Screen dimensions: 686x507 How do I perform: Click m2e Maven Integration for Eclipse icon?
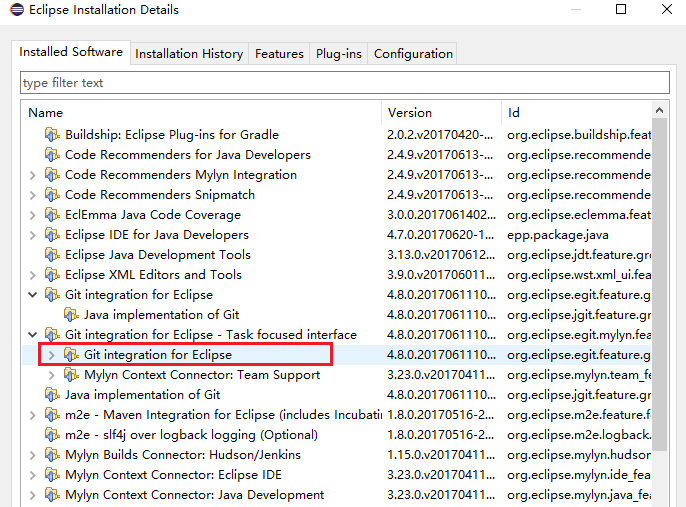(x=52, y=415)
